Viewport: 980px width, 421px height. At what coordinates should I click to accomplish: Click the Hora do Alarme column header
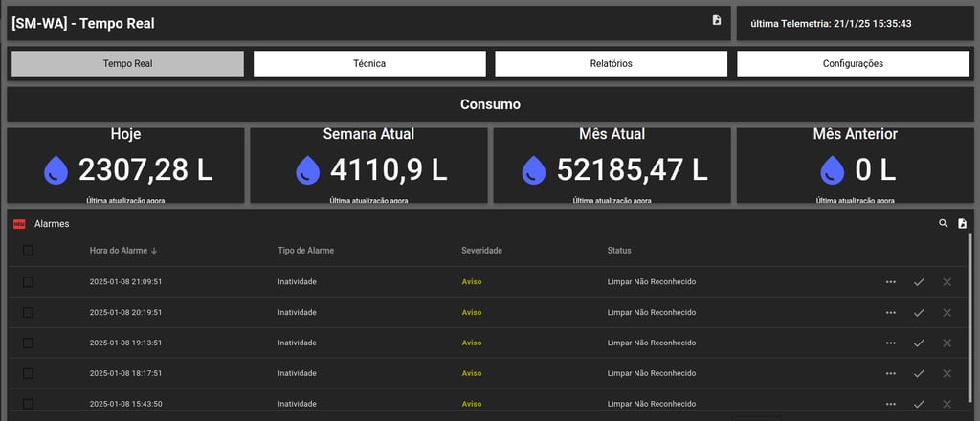coord(119,251)
